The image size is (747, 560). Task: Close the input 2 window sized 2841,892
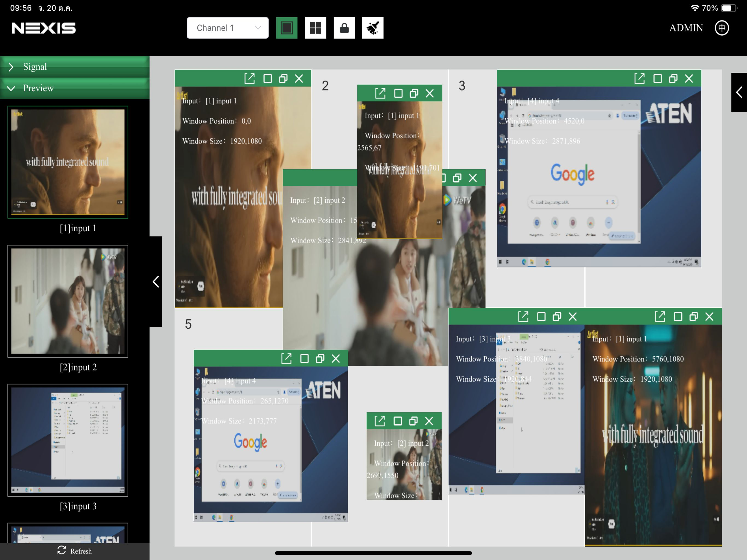click(x=473, y=178)
